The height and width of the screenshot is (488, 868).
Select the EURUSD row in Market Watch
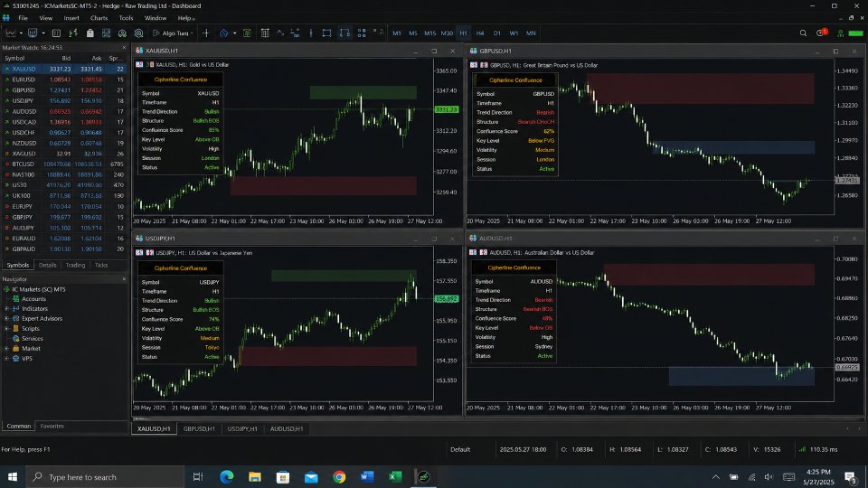point(63,80)
